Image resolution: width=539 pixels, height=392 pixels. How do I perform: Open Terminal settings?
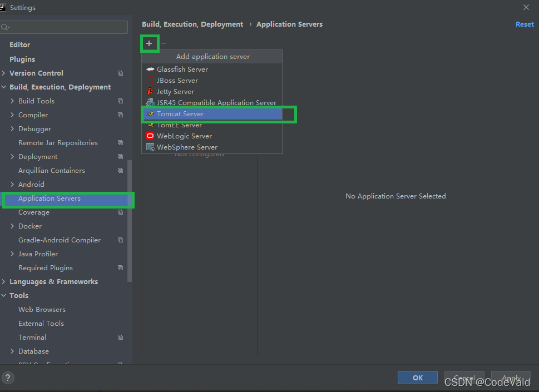[x=32, y=338]
